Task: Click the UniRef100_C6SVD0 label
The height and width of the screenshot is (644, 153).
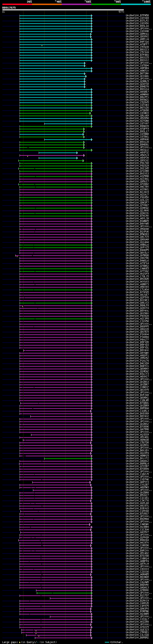Action: point(137,23)
